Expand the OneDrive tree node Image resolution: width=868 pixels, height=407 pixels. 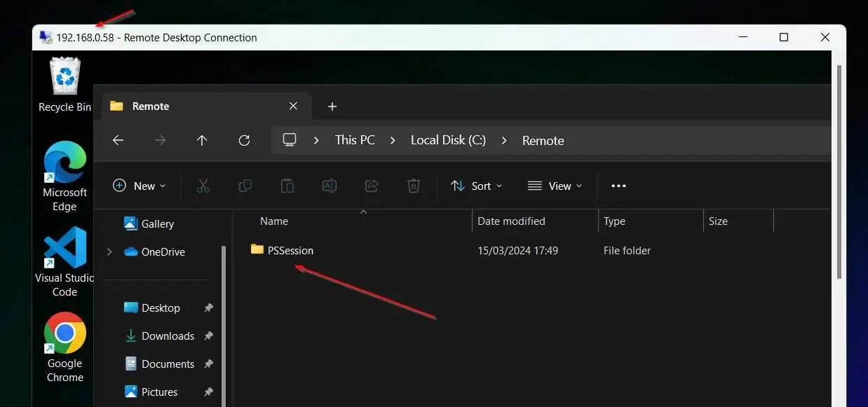click(x=109, y=251)
